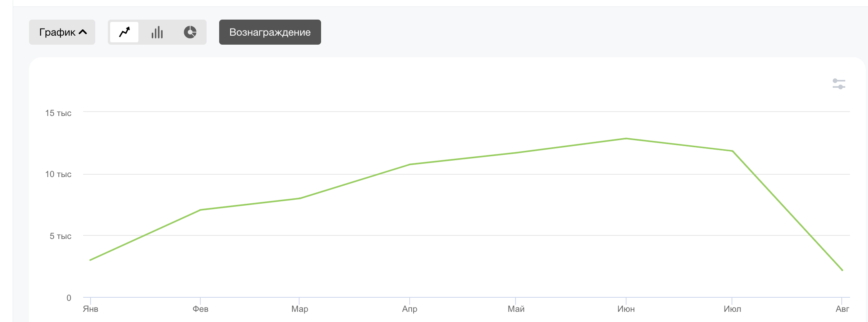Click the Апр axis label
The height and width of the screenshot is (322, 868).
click(x=410, y=309)
